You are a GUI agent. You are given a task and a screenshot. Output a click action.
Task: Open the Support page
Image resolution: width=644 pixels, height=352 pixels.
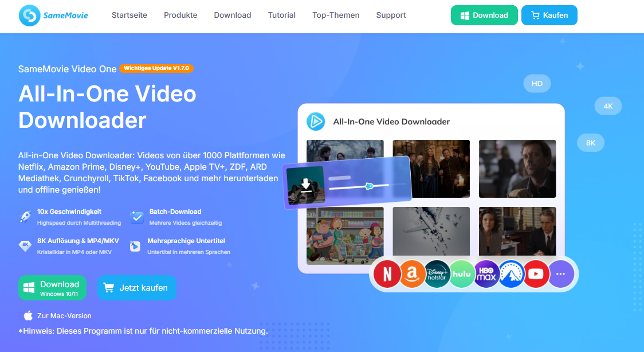tap(391, 15)
